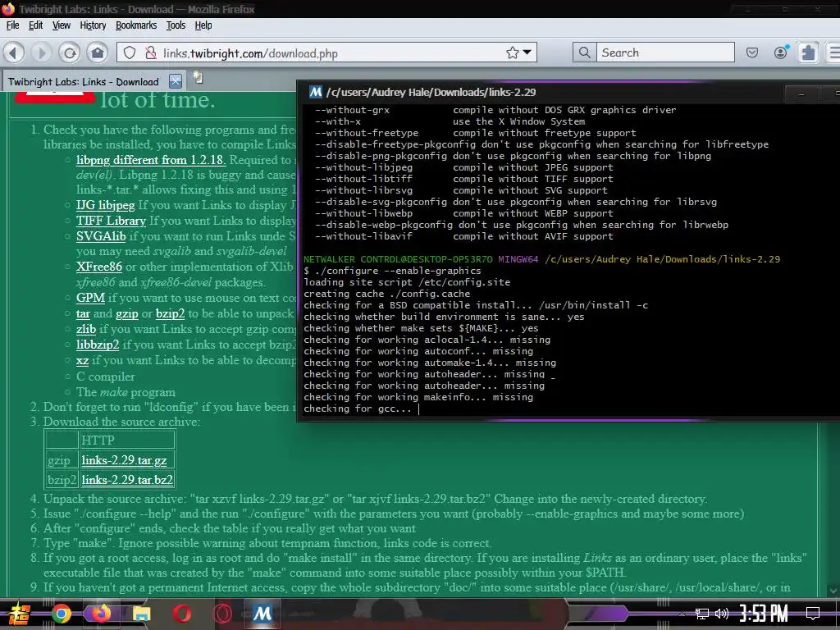This screenshot has height=630, width=840.
Task: Open Save to Pocket button
Action: coord(752,52)
